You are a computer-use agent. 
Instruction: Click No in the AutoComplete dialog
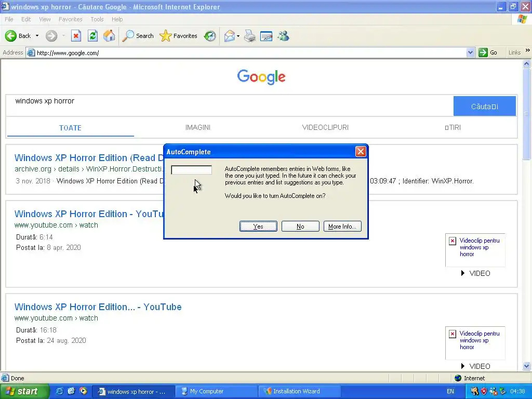pyautogui.click(x=300, y=227)
